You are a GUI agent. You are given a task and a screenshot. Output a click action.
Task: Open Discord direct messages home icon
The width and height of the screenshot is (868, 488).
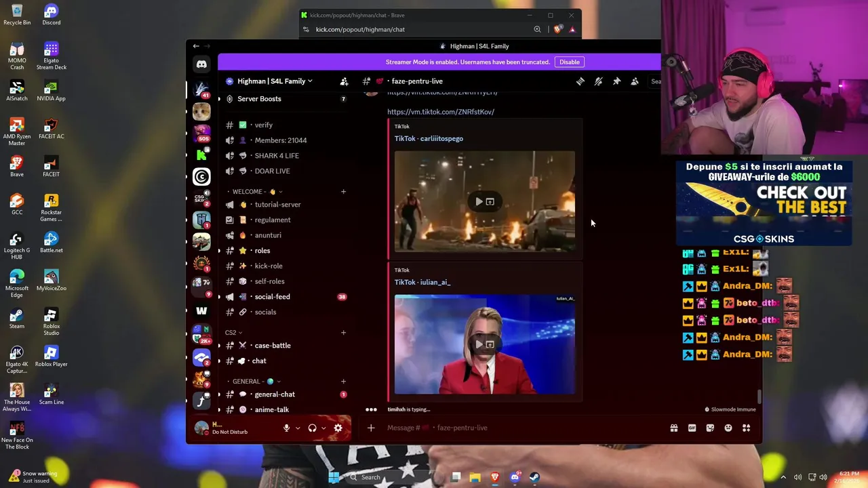[x=201, y=64]
